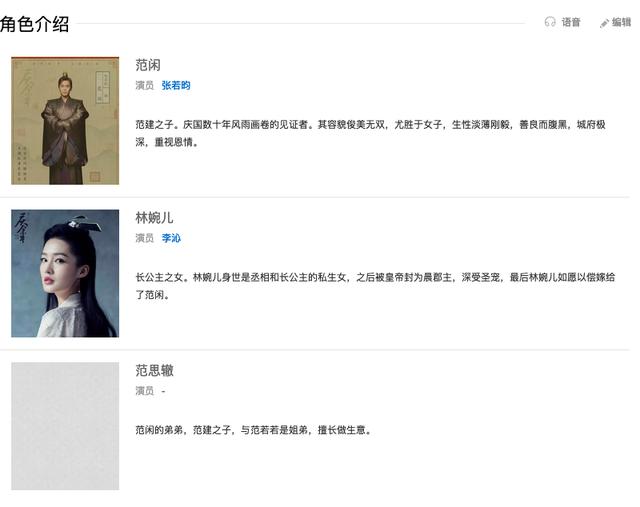Select the 范思辙 character name
This screenshot has width=640, height=507.
[x=154, y=370]
